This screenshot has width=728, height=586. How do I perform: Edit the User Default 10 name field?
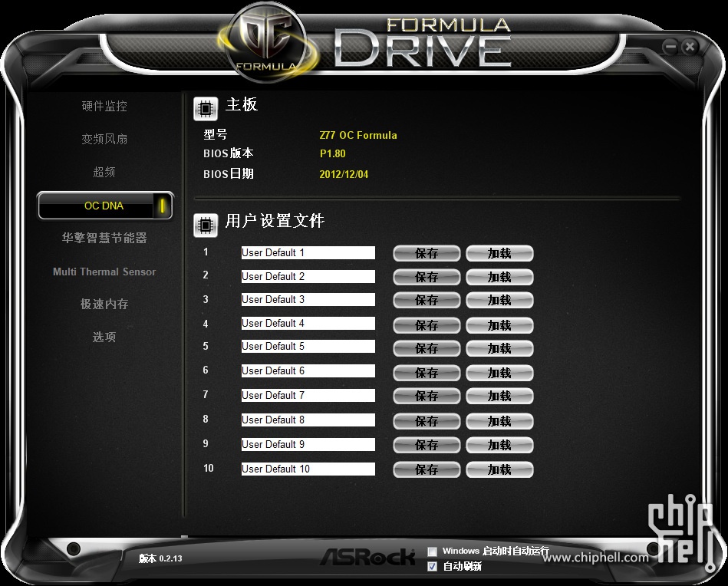tap(308, 469)
